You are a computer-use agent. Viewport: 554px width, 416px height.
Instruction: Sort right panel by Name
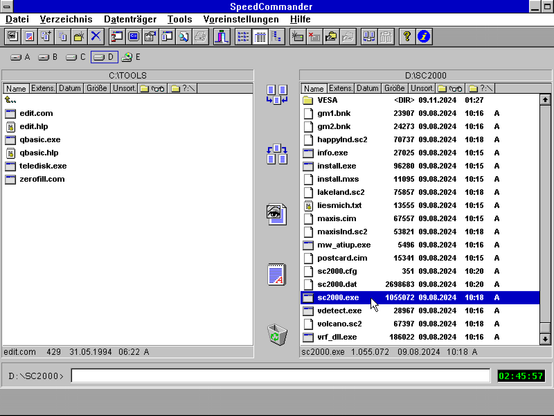313,88
